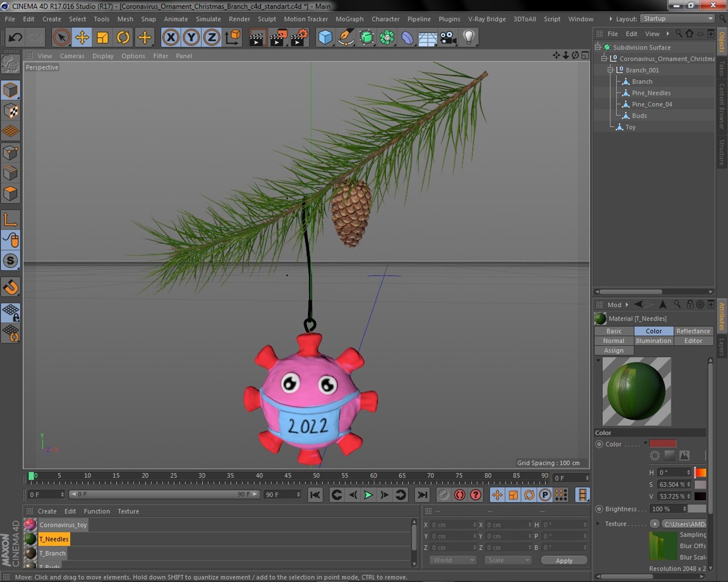Collapse the Coronavirus_Ornament_Christmas null
The image size is (728, 582).
click(605, 59)
